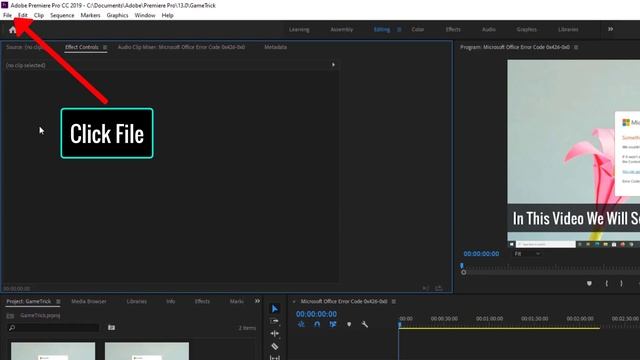
Task: Open the Media Browser tab
Action: (89, 301)
